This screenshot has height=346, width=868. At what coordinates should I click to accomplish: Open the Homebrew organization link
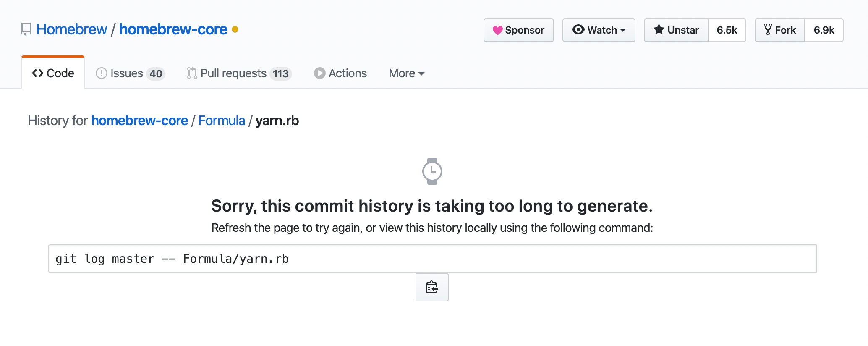pos(72,29)
